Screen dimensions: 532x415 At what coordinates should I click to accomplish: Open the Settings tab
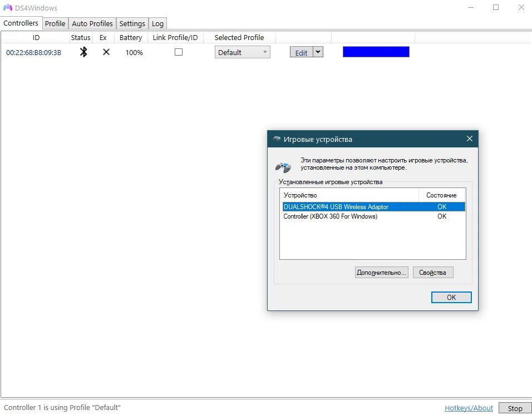tap(132, 23)
